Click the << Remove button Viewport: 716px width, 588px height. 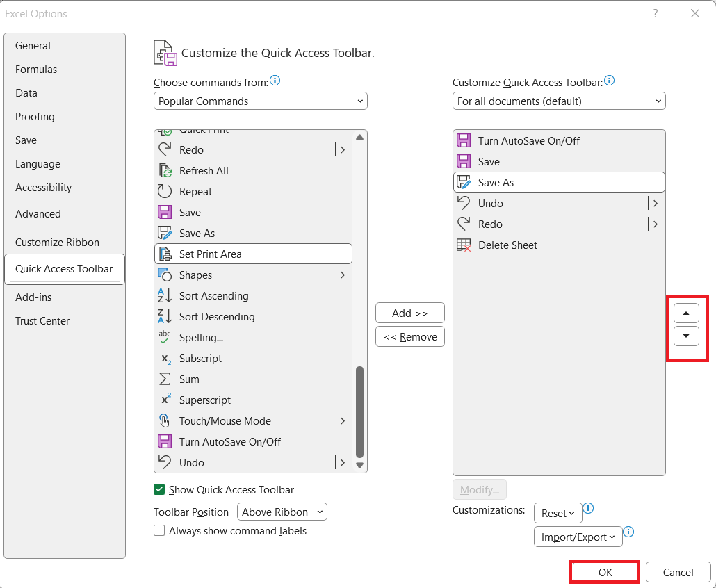pyautogui.click(x=410, y=337)
